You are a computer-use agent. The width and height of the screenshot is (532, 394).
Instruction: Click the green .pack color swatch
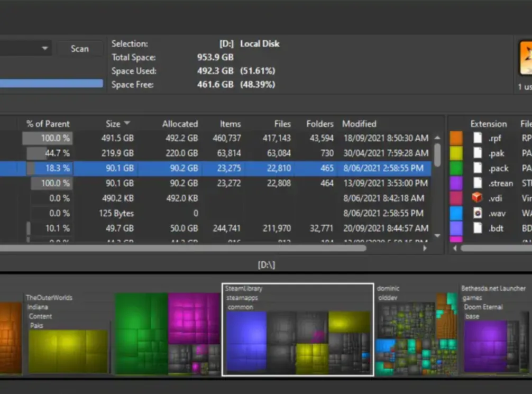[x=456, y=168]
